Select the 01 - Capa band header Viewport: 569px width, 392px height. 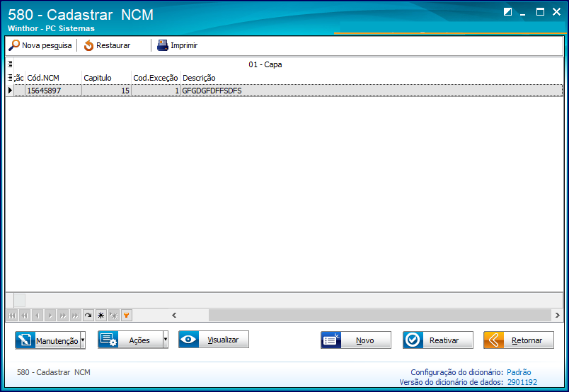(x=265, y=64)
